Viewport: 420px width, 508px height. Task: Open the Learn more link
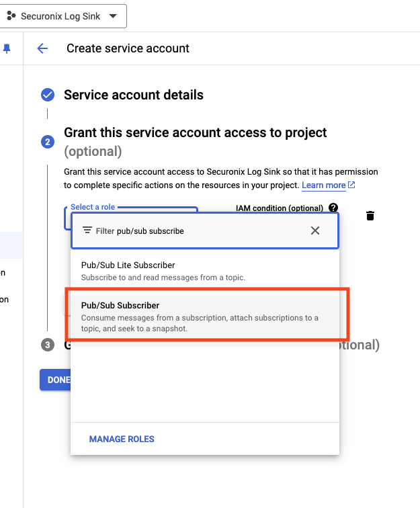coord(323,185)
